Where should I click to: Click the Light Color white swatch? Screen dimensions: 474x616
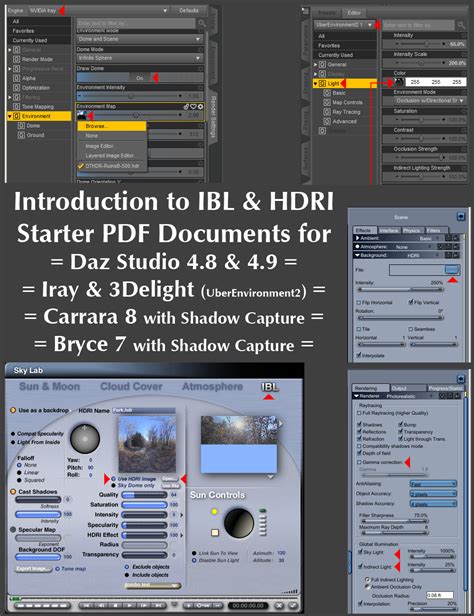point(436,82)
